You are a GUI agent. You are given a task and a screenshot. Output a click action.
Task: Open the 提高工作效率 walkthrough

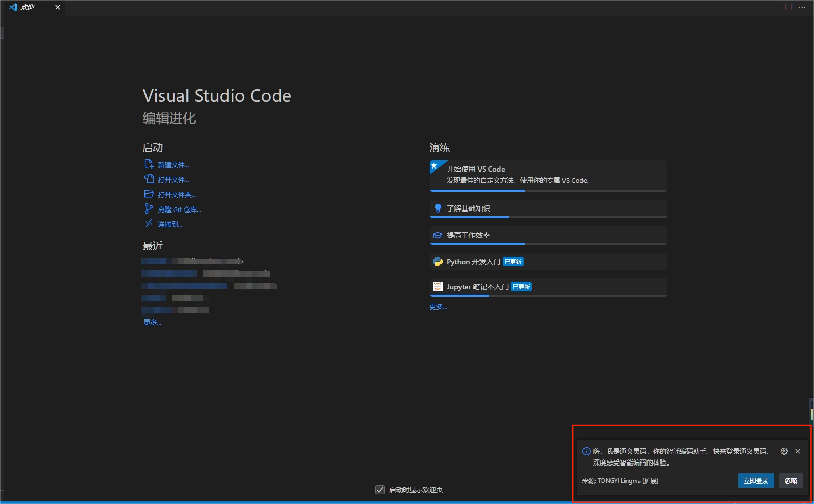(x=548, y=236)
